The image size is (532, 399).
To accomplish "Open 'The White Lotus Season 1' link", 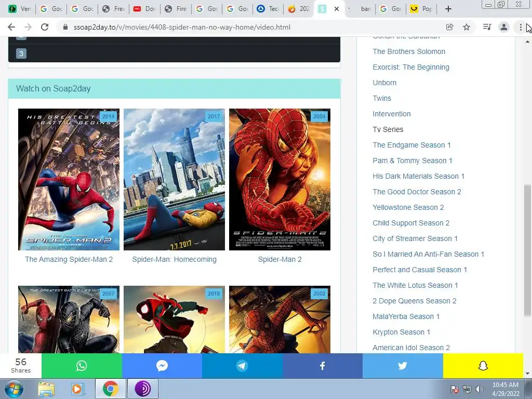I will pos(415,286).
